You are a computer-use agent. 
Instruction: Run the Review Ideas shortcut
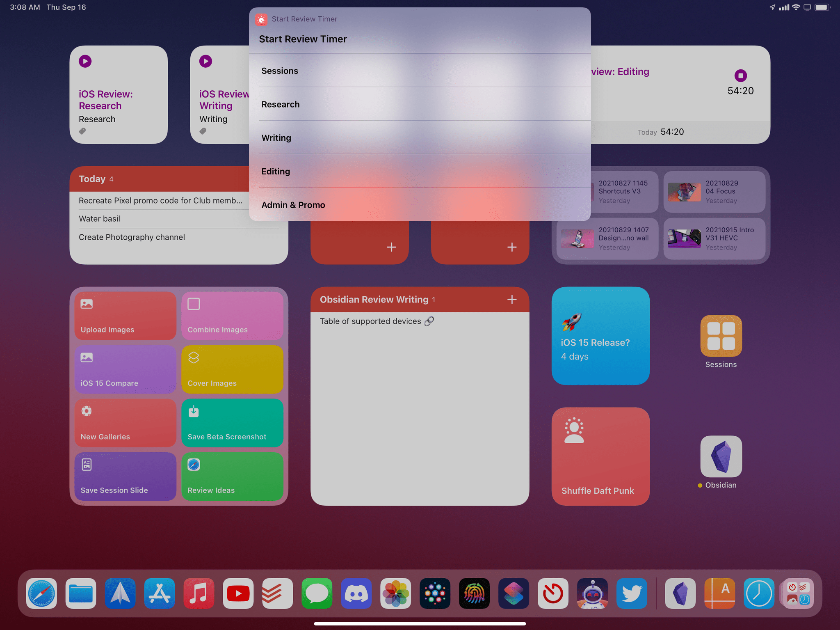coord(232,477)
